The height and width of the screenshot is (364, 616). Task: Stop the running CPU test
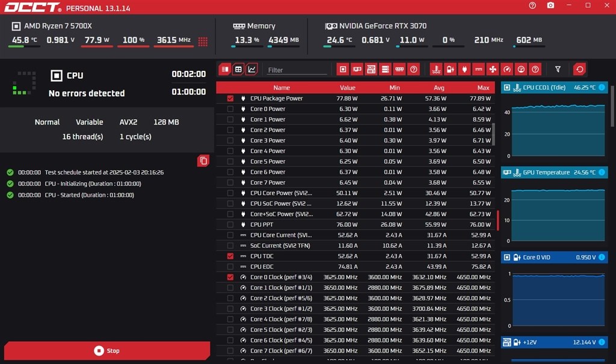click(107, 351)
